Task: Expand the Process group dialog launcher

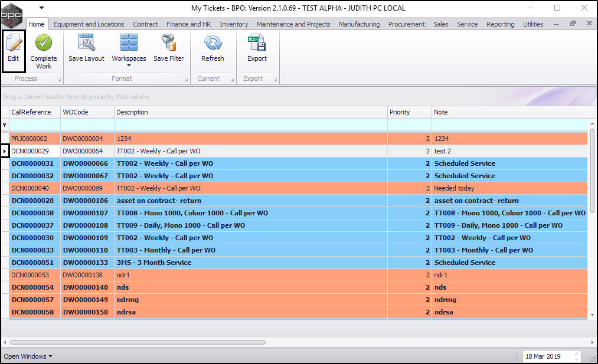Action: [59, 79]
